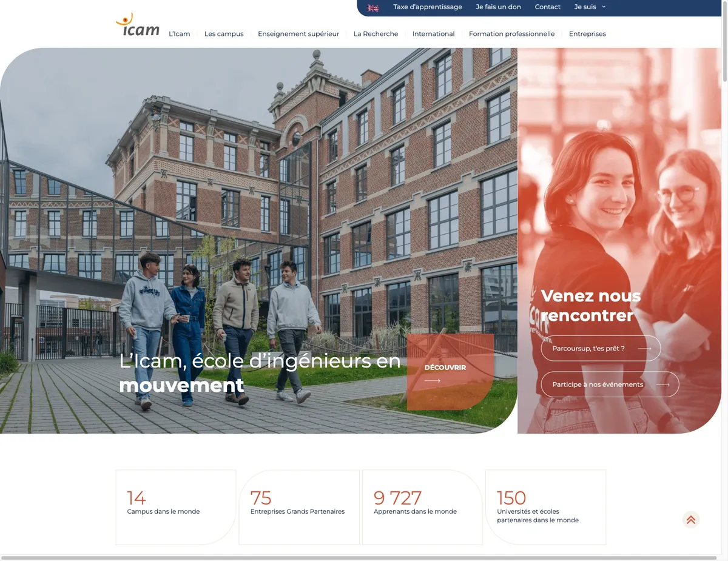Open La Recherche menu
Image resolution: width=728 pixels, height=561 pixels.
point(376,34)
